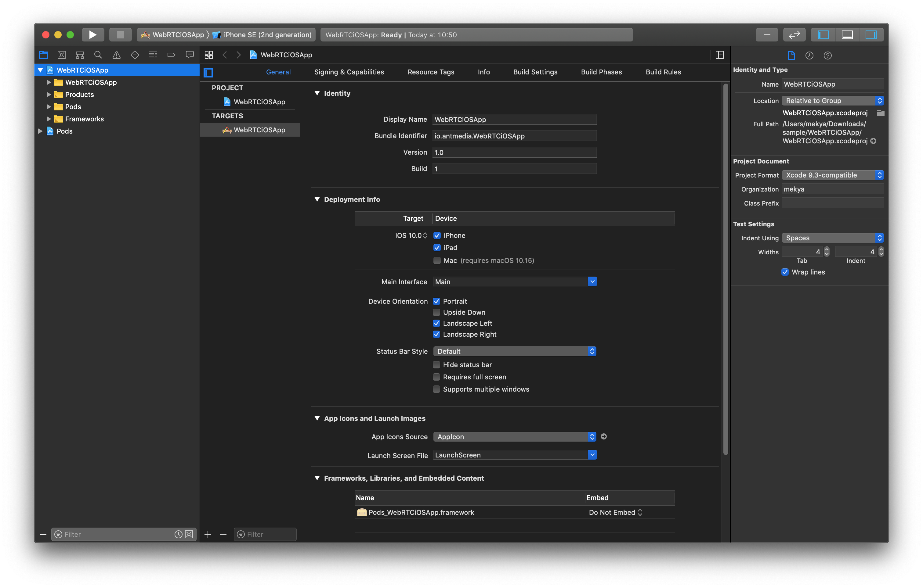Collapse the Deployment Info section

[317, 199]
